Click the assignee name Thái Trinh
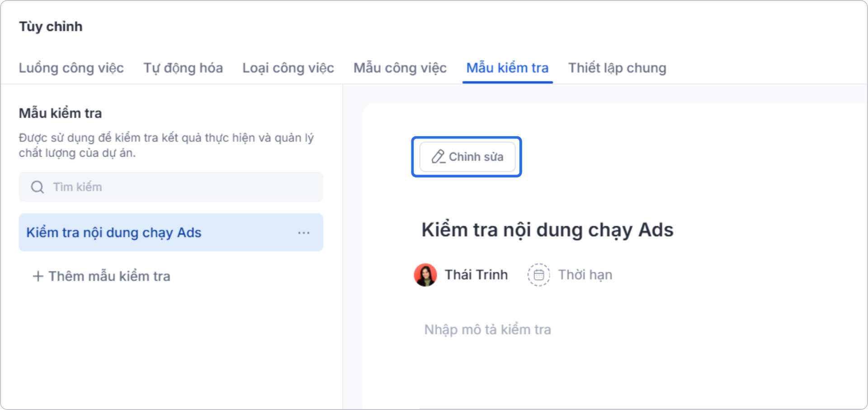Image resolution: width=868 pixels, height=410 pixels. click(x=476, y=274)
